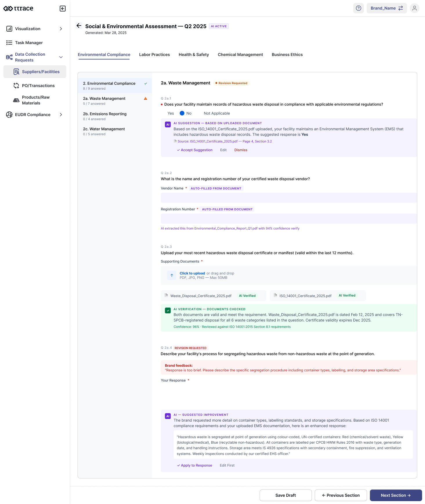
Task: Go to the Chemical Management tab
Action: click(x=240, y=55)
